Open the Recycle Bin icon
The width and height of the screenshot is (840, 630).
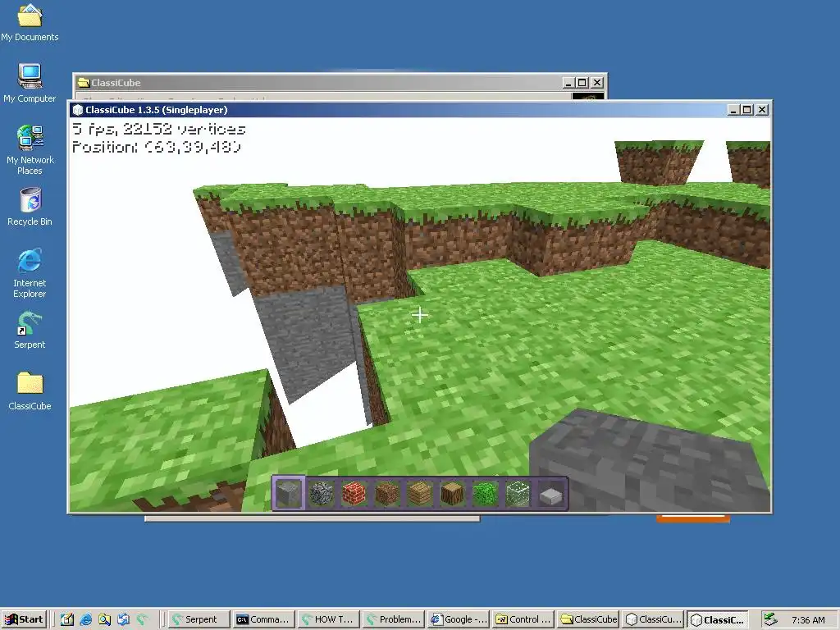coord(30,207)
